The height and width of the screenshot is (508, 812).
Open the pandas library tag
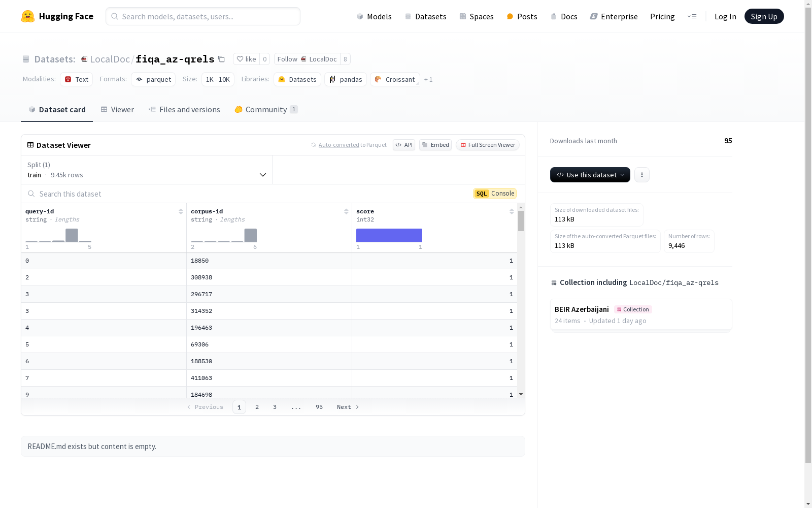click(x=346, y=79)
